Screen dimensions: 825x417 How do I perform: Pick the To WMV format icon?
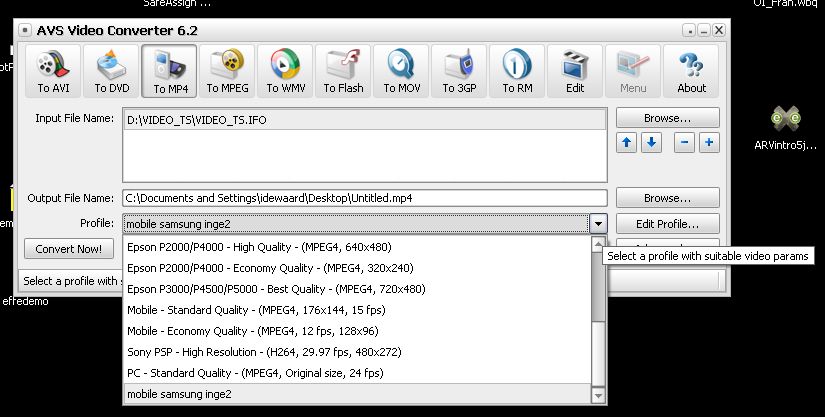tap(285, 71)
